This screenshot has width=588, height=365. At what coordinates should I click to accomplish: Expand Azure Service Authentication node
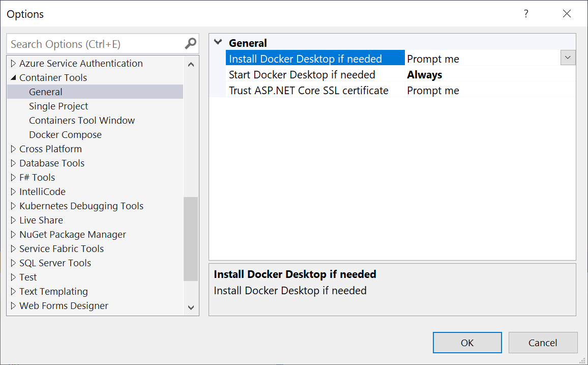pyautogui.click(x=13, y=63)
